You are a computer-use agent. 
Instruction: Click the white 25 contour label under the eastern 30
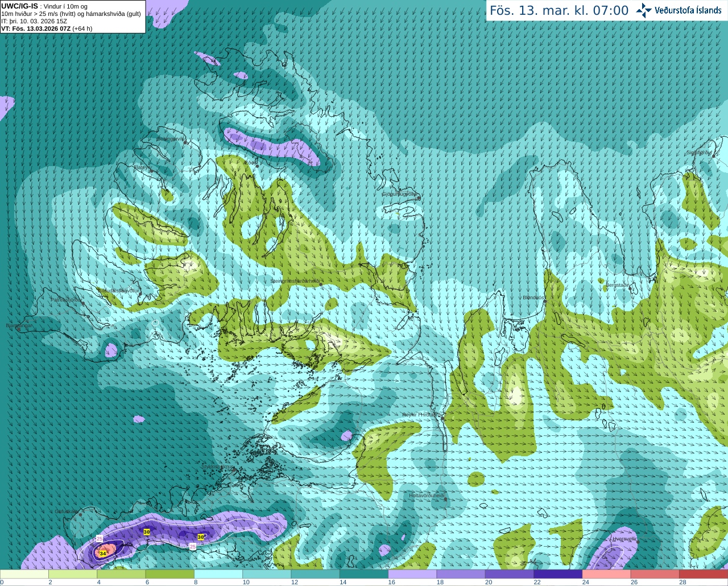point(193,546)
